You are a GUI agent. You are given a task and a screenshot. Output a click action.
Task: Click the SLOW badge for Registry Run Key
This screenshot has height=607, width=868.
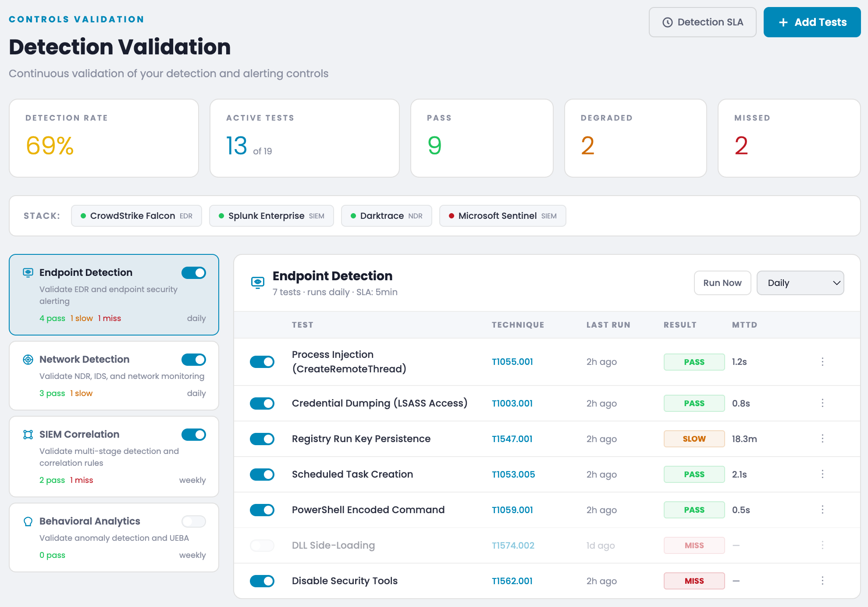pyautogui.click(x=694, y=439)
